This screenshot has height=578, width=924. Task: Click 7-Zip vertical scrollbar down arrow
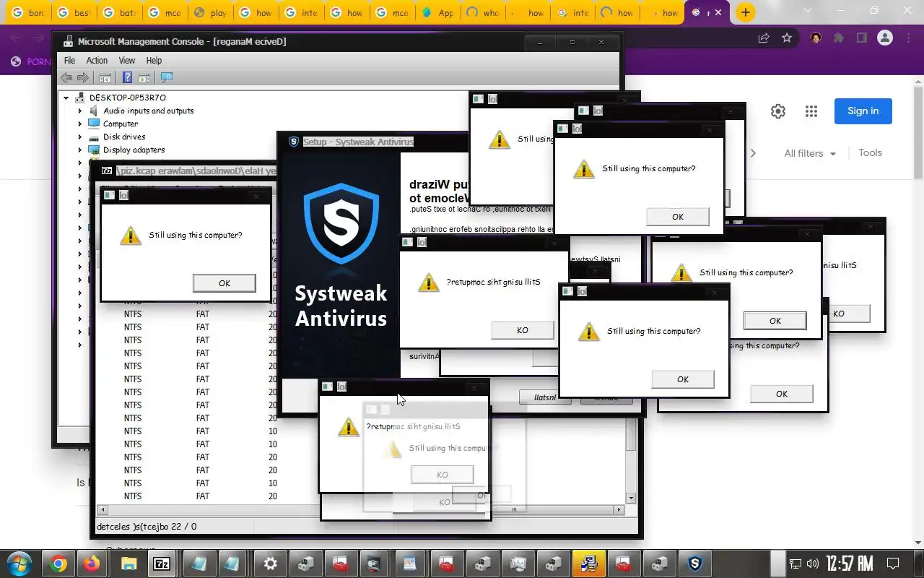click(631, 498)
